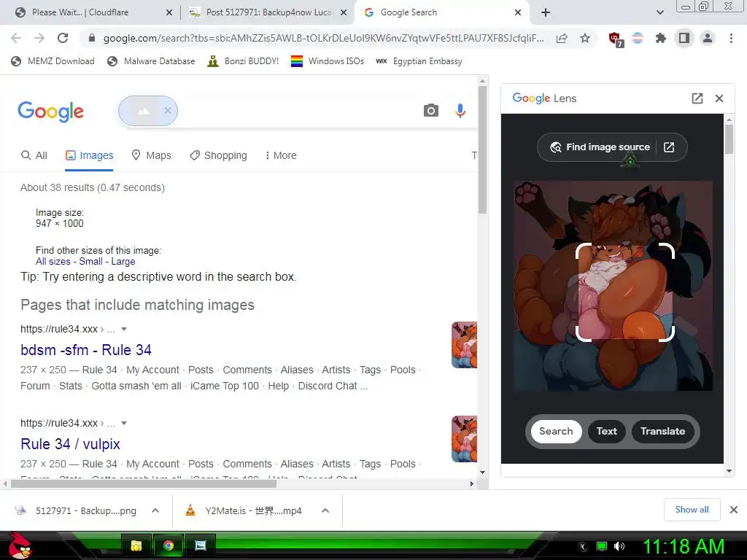The width and height of the screenshot is (747, 560).
Task: Click the Small size link
Action: pos(90,262)
